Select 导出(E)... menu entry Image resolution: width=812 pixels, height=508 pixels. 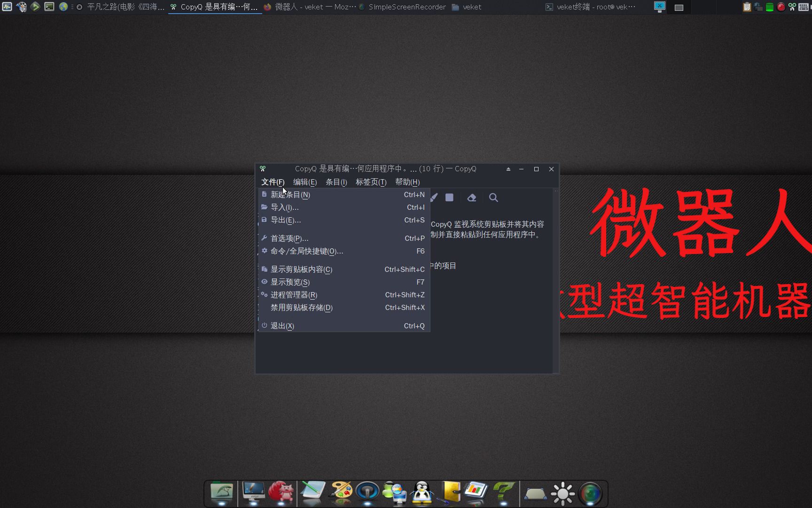344,220
